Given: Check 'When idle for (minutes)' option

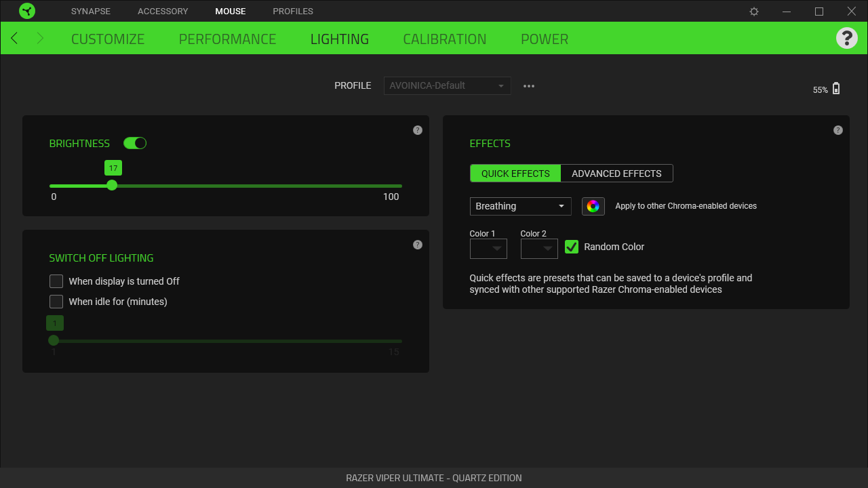Looking at the screenshot, I should 56,302.
